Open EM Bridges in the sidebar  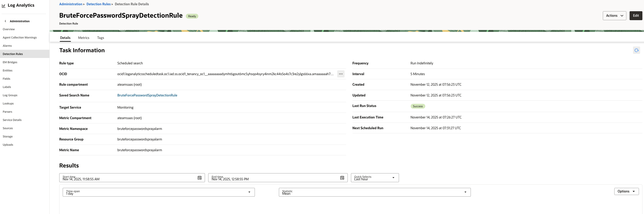[10, 62]
